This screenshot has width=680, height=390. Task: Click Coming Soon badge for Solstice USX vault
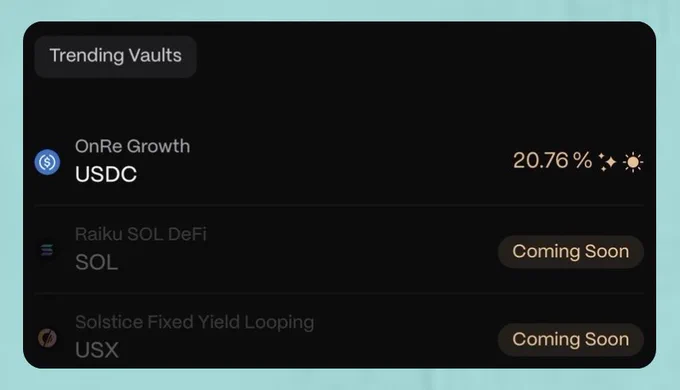(x=571, y=339)
